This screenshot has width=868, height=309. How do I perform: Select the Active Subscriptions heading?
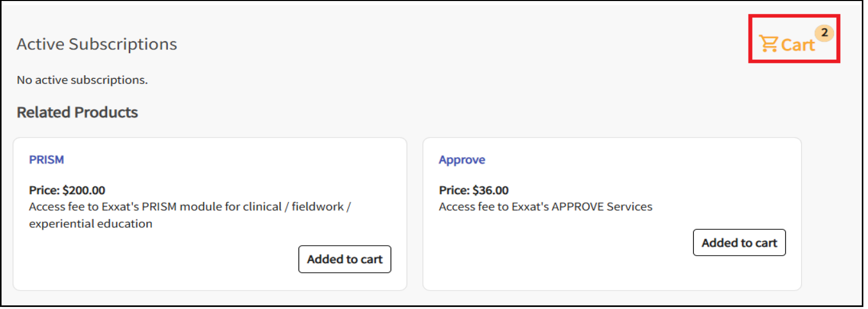(x=97, y=44)
